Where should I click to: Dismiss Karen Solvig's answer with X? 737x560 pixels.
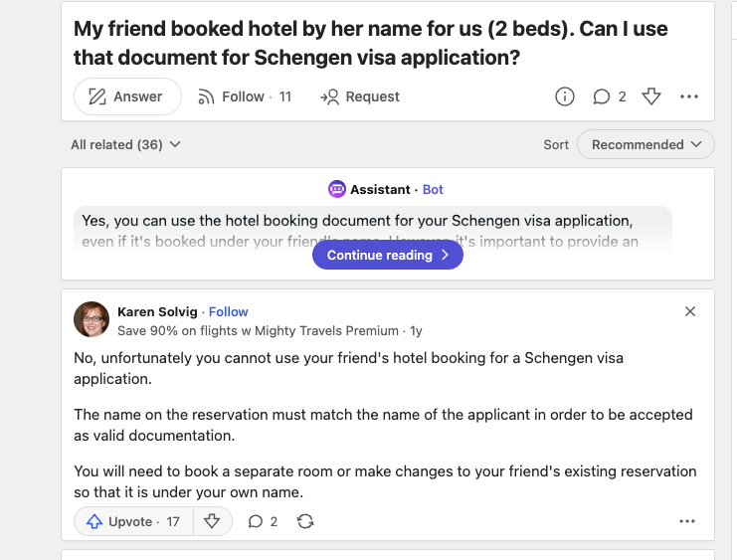690,311
